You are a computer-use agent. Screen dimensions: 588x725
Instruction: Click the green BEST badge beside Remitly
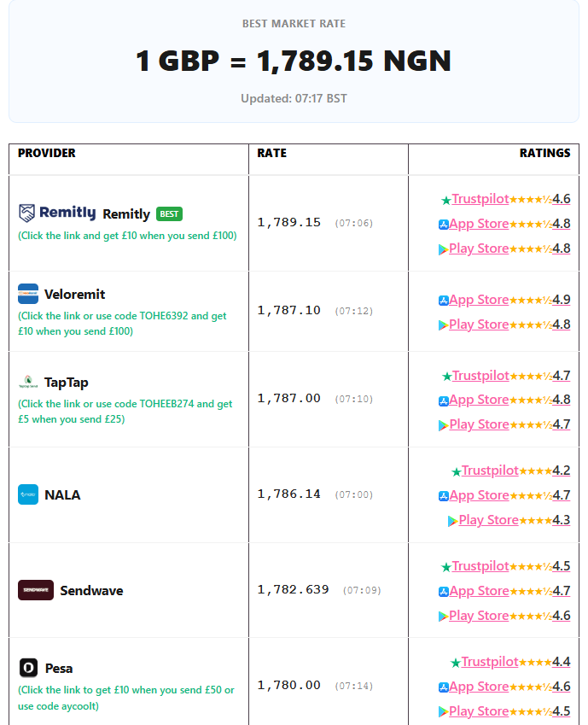click(x=169, y=214)
